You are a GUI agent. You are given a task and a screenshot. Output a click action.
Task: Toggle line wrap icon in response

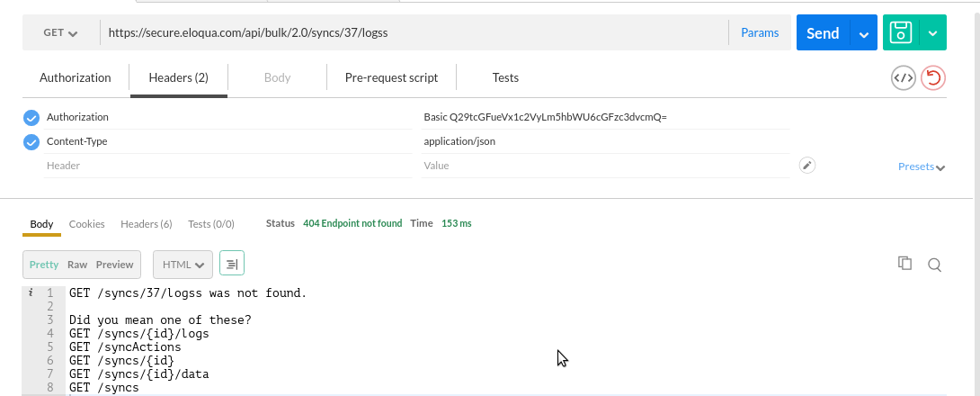[232, 264]
